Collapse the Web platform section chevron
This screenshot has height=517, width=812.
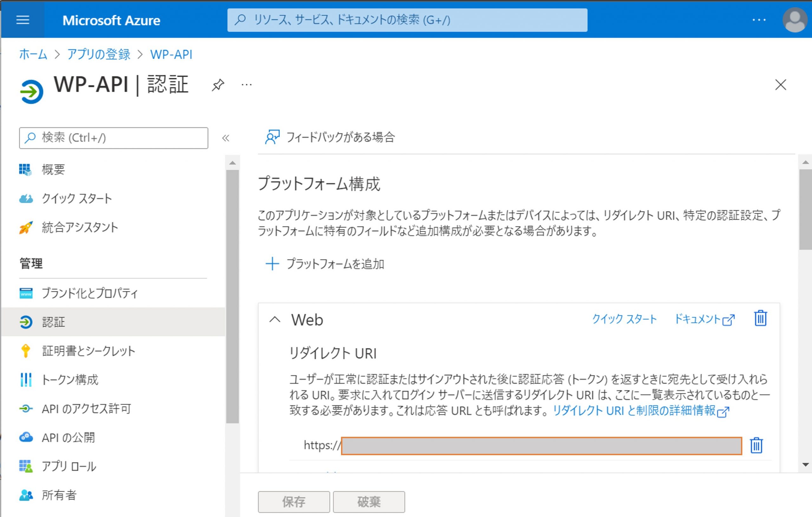click(275, 319)
